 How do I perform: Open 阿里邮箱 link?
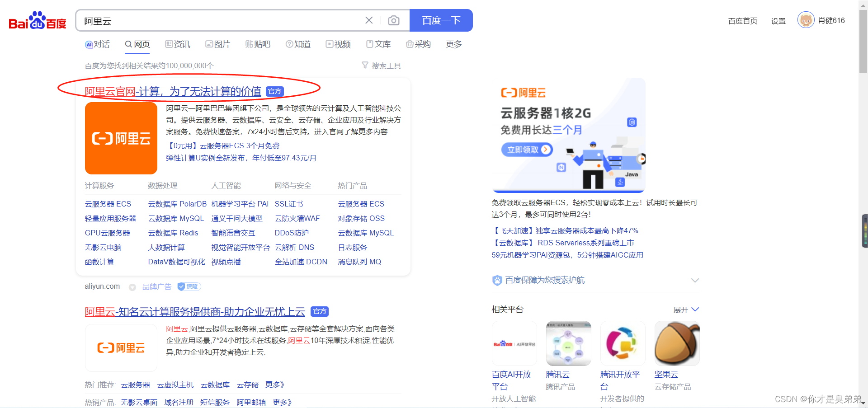click(251, 402)
